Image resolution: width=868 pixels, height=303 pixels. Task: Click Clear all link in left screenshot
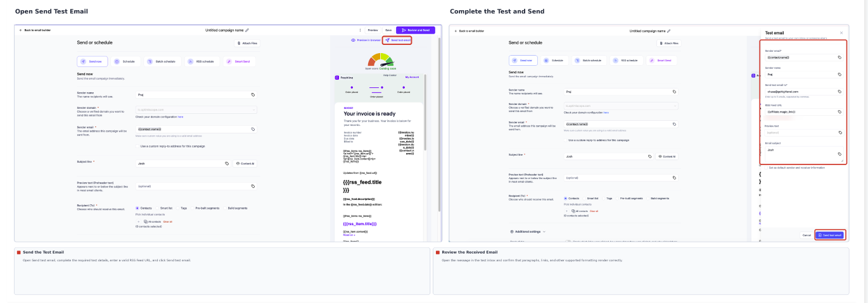[x=168, y=222]
